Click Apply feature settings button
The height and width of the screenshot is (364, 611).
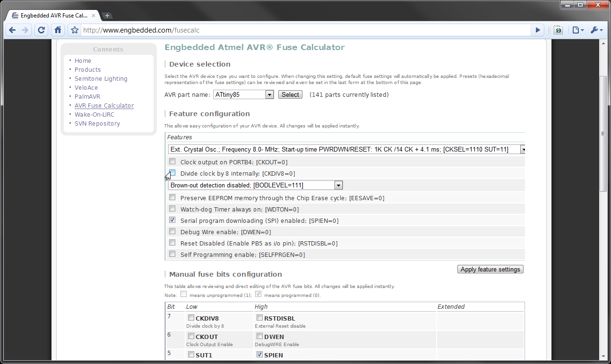point(491,269)
